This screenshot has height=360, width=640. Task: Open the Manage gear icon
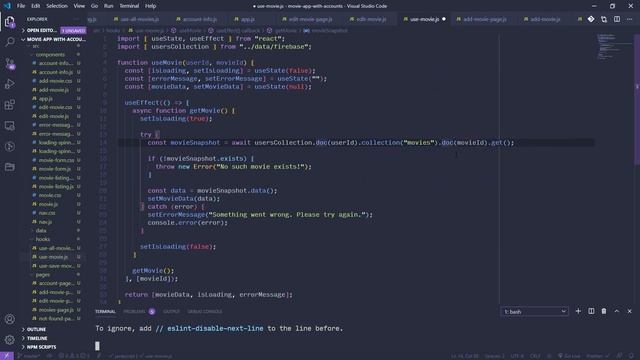(10, 340)
